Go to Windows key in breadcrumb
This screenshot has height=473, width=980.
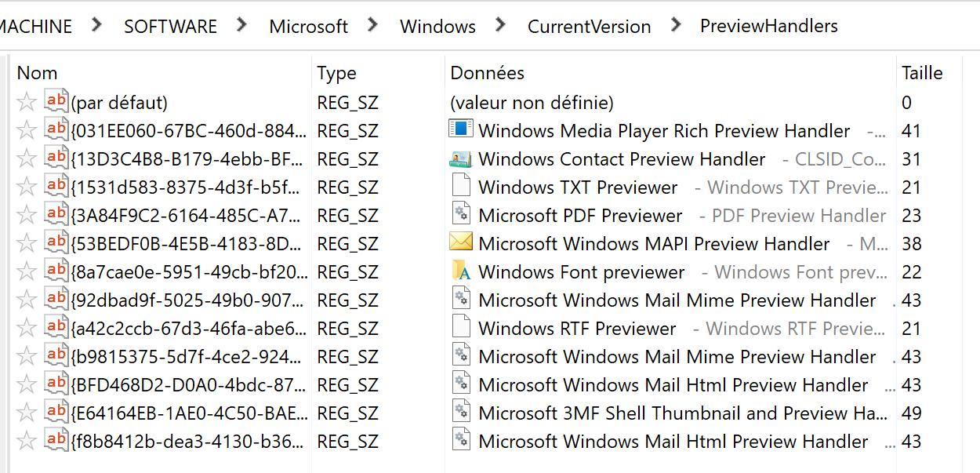pyautogui.click(x=437, y=27)
